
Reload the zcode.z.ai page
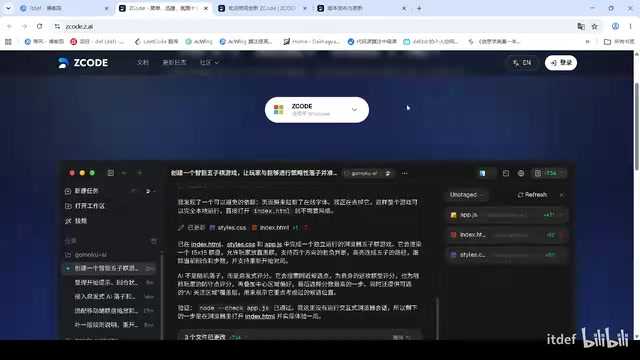[x=40, y=26]
